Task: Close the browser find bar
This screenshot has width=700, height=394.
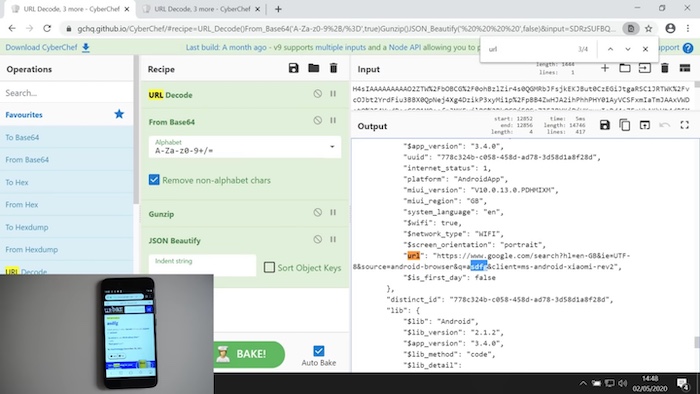Action: pos(645,49)
